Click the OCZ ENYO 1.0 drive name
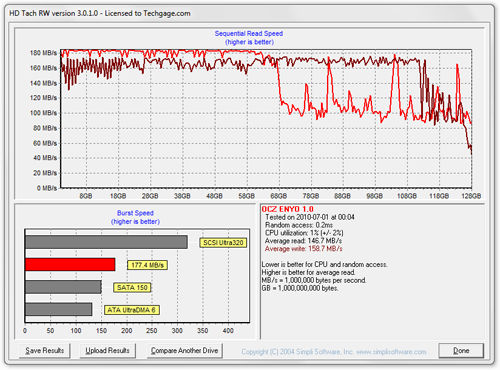 287,209
